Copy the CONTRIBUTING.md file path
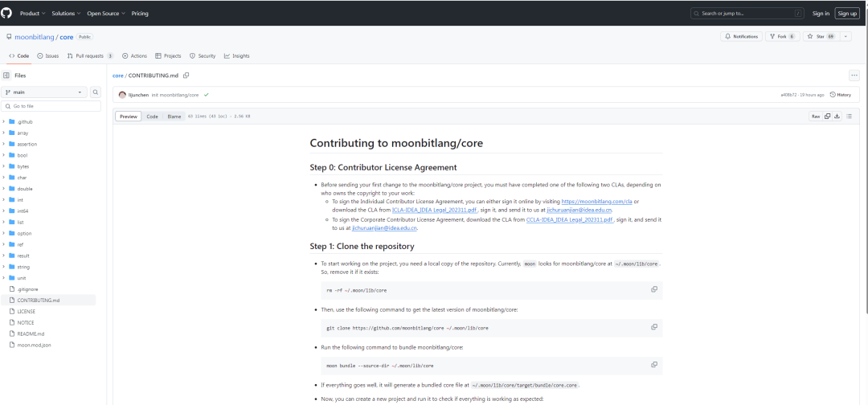868x405 pixels. pos(186,75)
